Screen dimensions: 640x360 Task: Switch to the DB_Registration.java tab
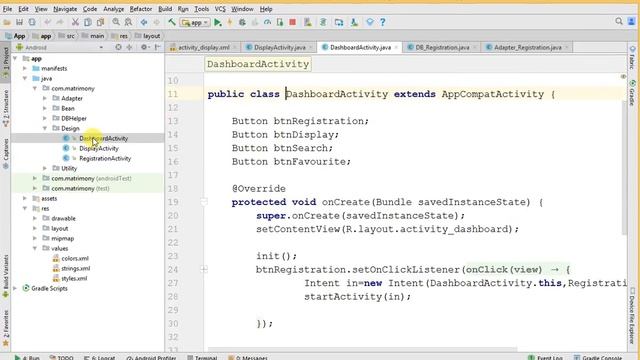[x=442, y=47]
